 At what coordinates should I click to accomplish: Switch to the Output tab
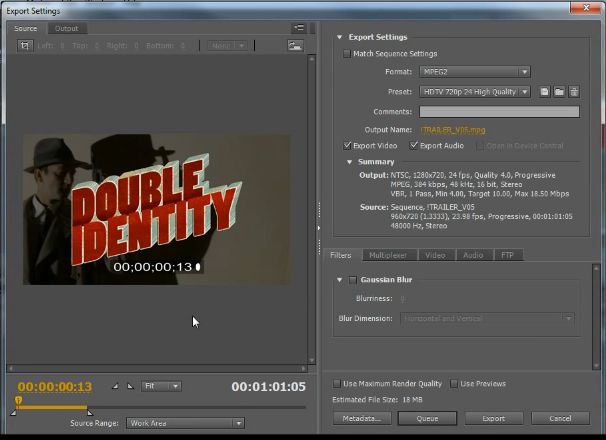[66, 28]
